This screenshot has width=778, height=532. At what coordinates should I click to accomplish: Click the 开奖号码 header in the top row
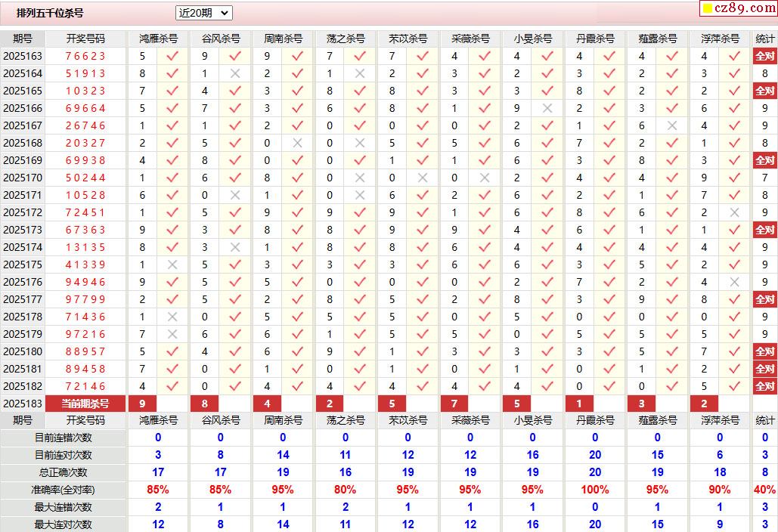85,39
